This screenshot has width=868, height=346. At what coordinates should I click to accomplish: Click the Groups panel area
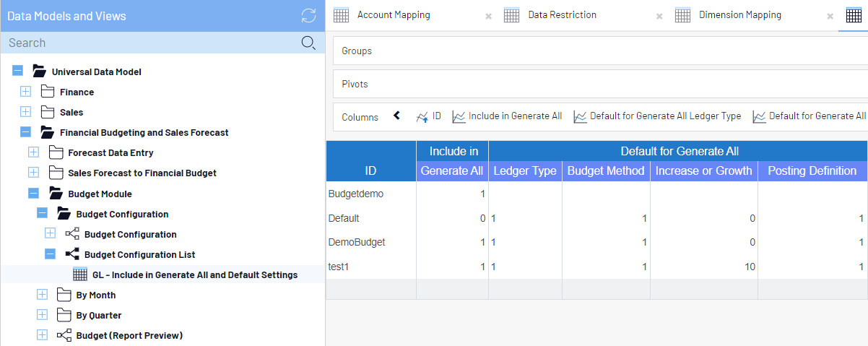(x=599, y=51)
